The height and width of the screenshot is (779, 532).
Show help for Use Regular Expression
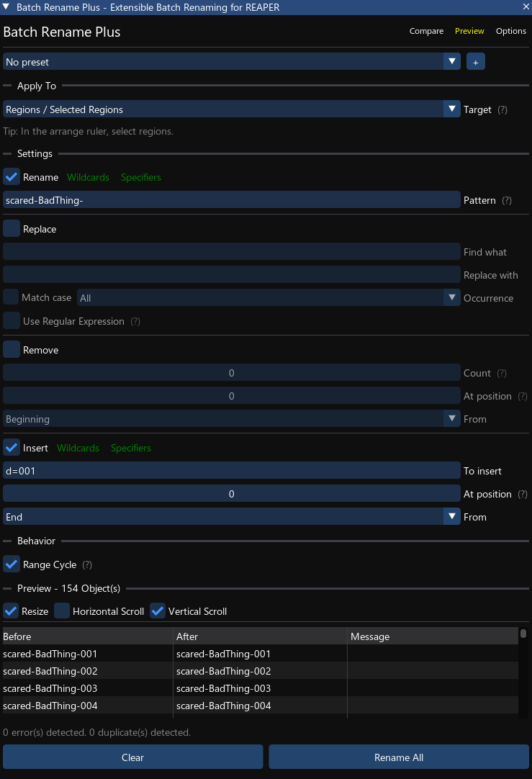[x=135, y=321]
